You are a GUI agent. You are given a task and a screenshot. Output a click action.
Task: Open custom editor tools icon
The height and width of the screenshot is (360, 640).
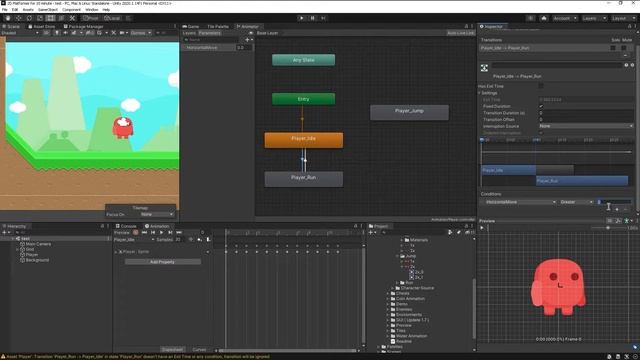[72, 18]
